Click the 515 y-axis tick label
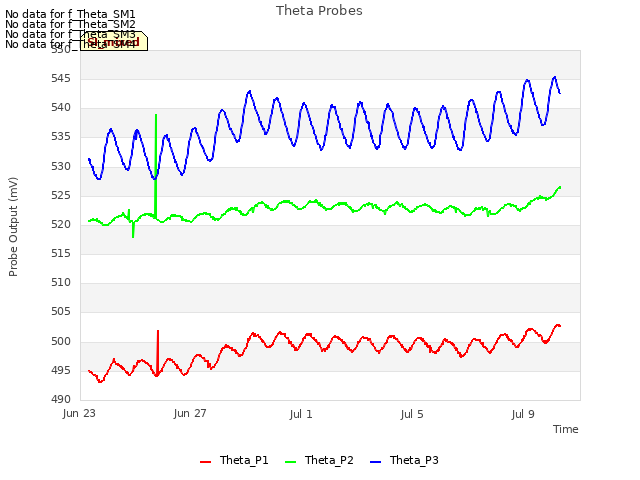640x480 pixels. pos(61,253)
